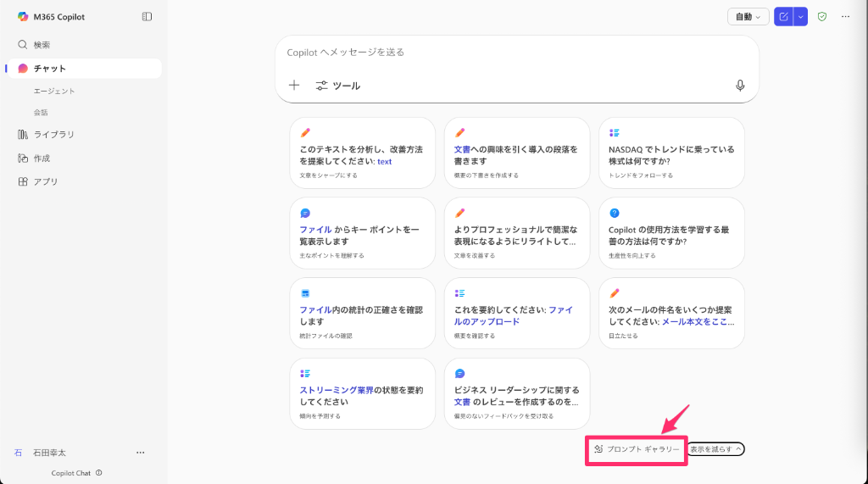
Task: Click the green shield icon
Action: coord(821,16)
